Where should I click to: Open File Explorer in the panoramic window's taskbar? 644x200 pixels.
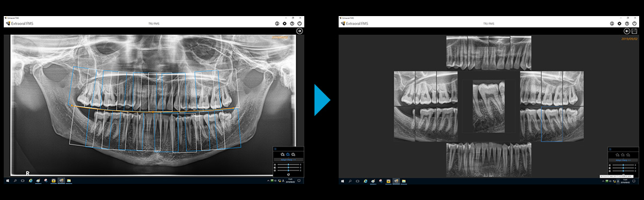click(69, 181)
